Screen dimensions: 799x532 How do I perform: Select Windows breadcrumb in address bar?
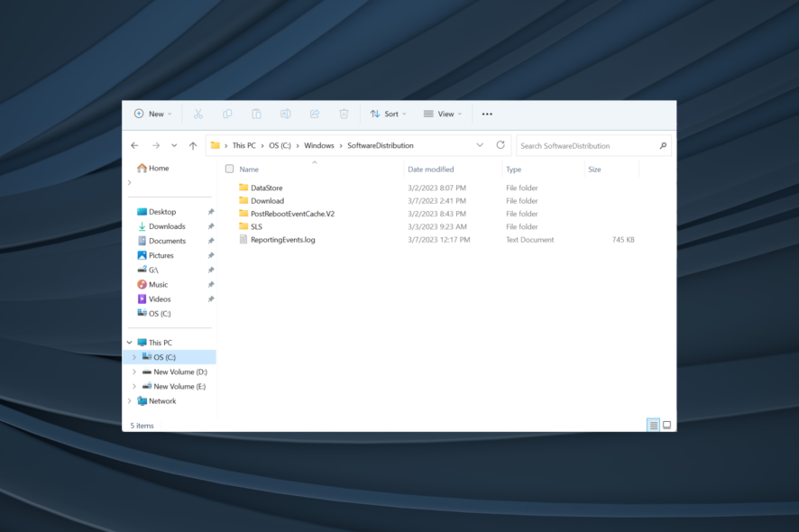click(x=319, y=146)
